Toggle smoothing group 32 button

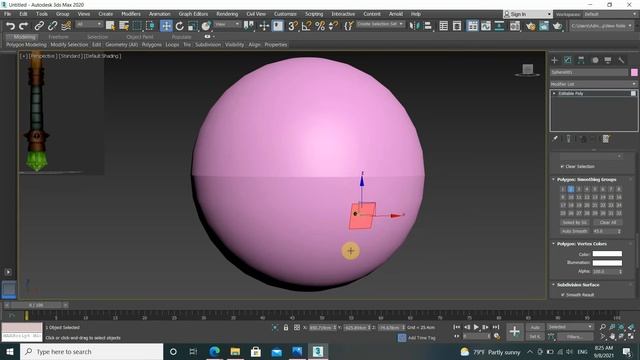point(619,213)
